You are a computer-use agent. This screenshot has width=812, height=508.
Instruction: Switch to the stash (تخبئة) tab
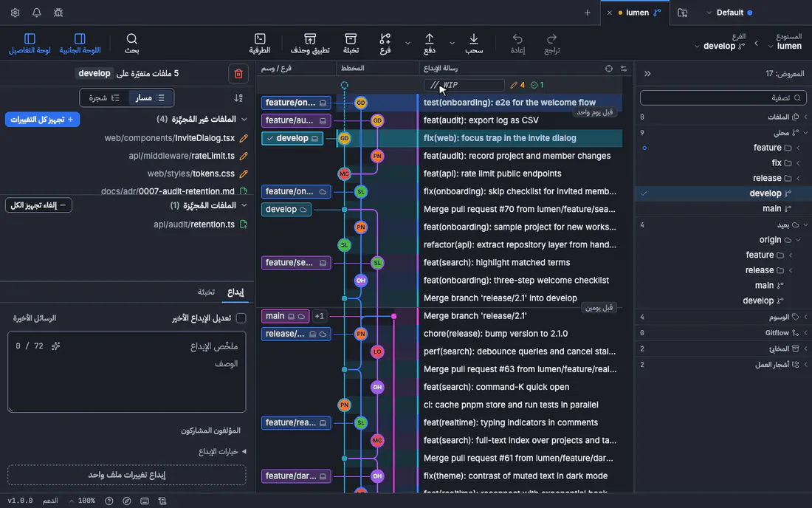click(x=206, y=292)
